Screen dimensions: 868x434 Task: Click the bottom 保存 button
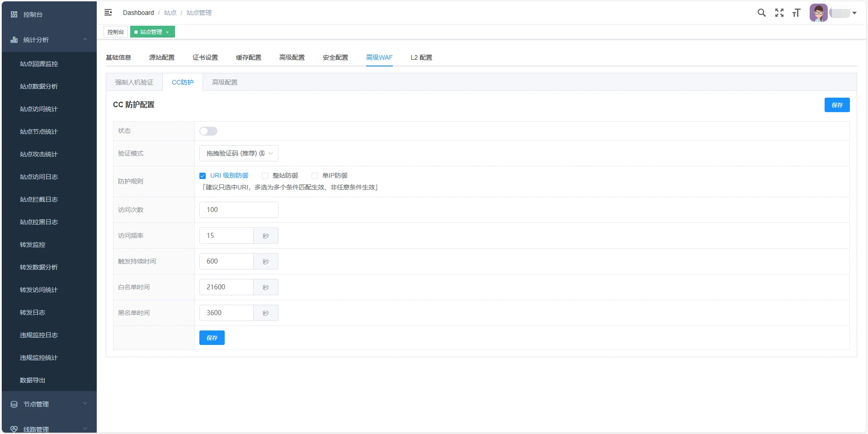[212, 338]
